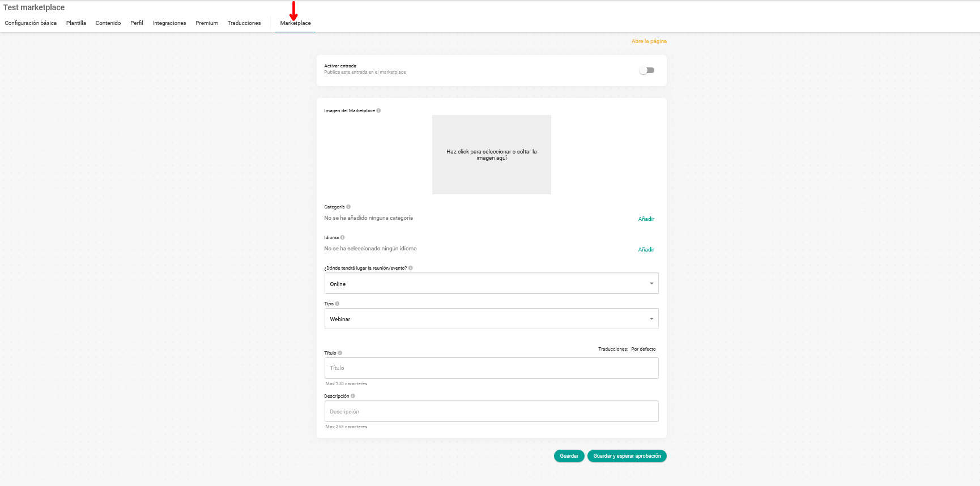Click the Tipo help icon
Screen dimensions: 980x486
coord(337,304)
